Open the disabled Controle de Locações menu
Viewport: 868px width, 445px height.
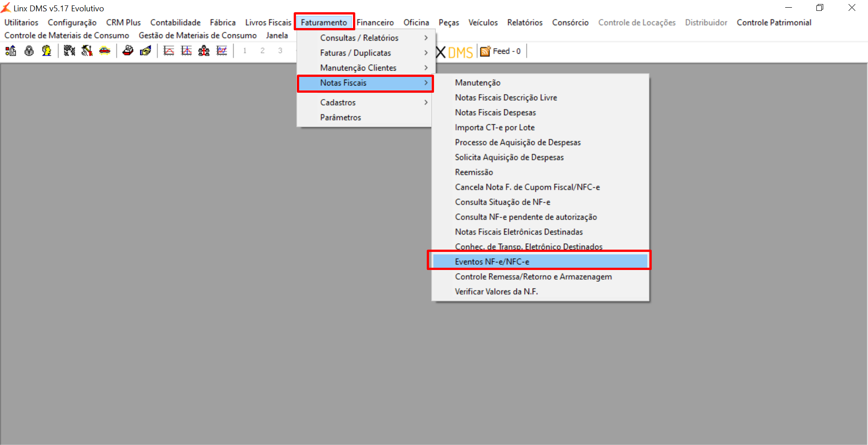click(637, 23)
